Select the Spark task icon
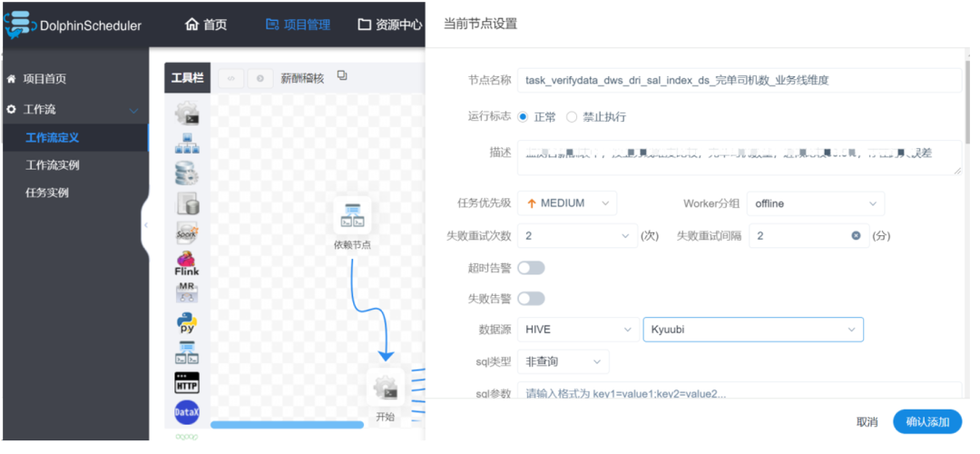The width and height of the screenshot is (980, 454). click(x=187, y=232)
